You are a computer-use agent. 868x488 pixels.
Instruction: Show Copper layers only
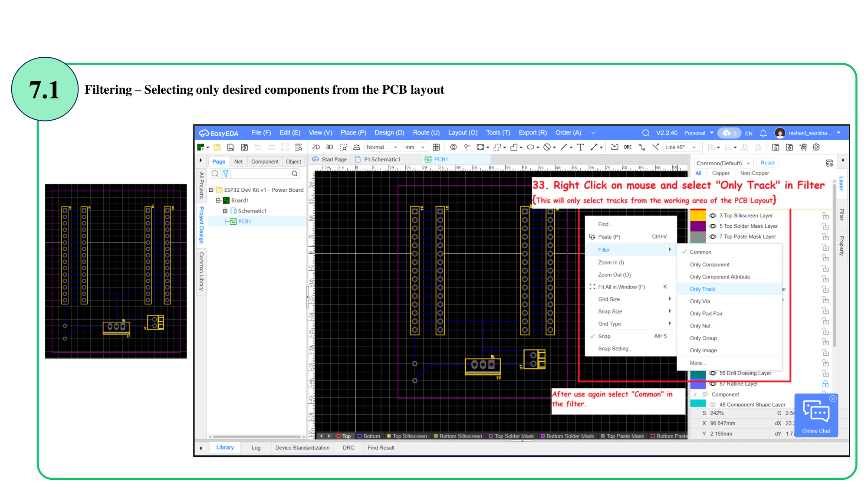720,173
